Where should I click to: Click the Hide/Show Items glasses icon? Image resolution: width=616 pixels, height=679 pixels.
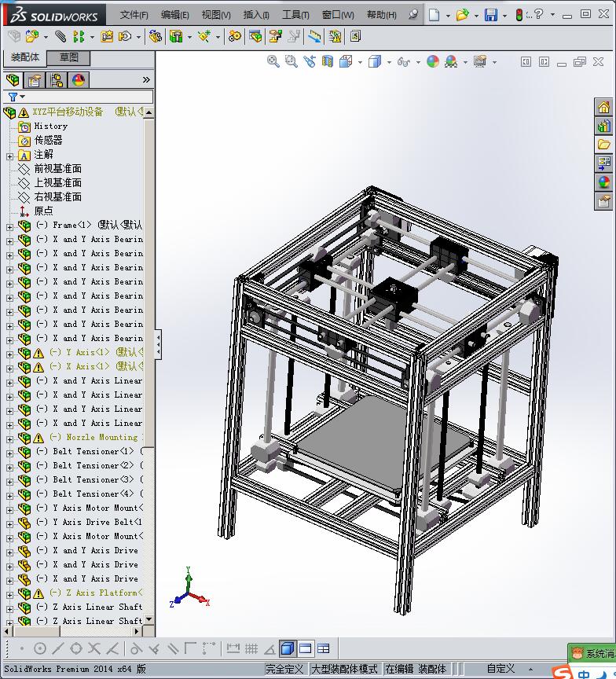click(x=403, y=62)
